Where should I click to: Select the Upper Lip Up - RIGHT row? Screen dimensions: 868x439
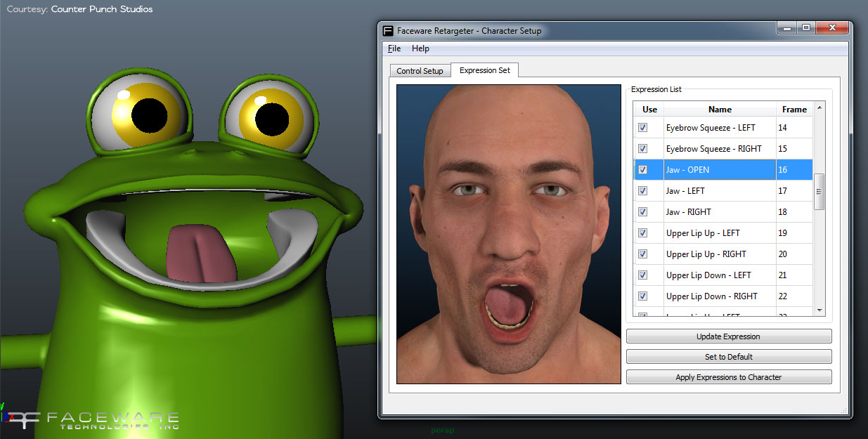coord(723,254)
